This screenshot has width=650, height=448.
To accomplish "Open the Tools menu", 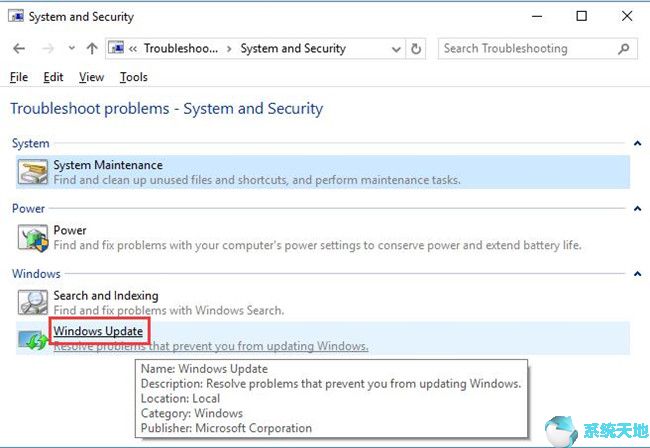I will pos(133,77).
